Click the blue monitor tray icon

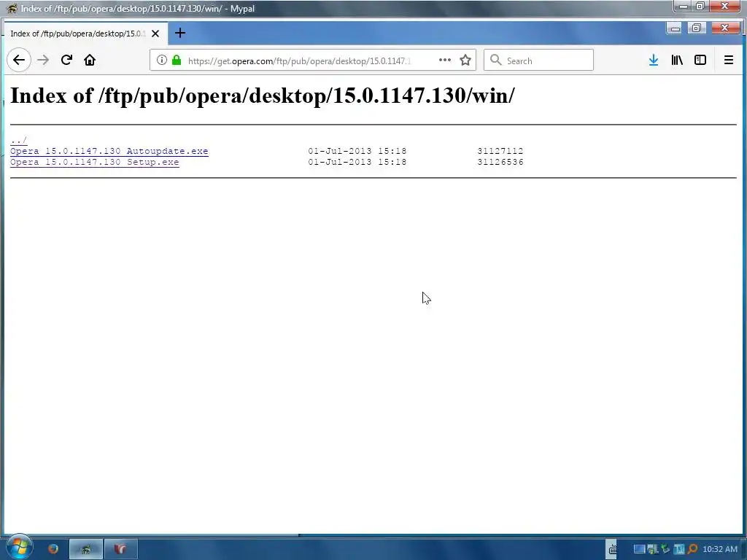point(639,549)
